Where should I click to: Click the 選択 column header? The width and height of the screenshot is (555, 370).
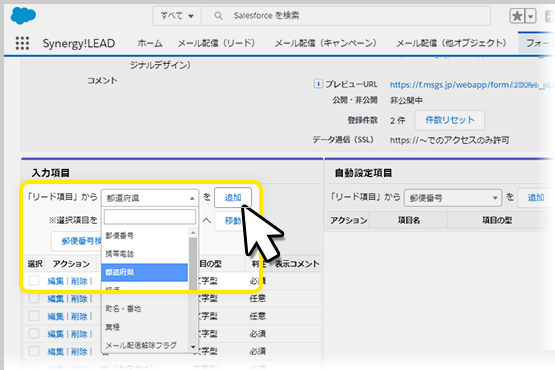tap(35, 264)
